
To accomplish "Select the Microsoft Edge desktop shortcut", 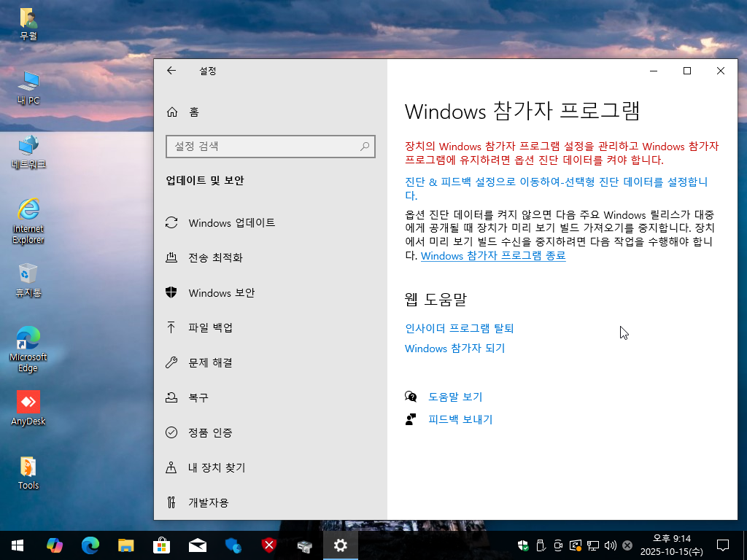I will tap(28, 350).
